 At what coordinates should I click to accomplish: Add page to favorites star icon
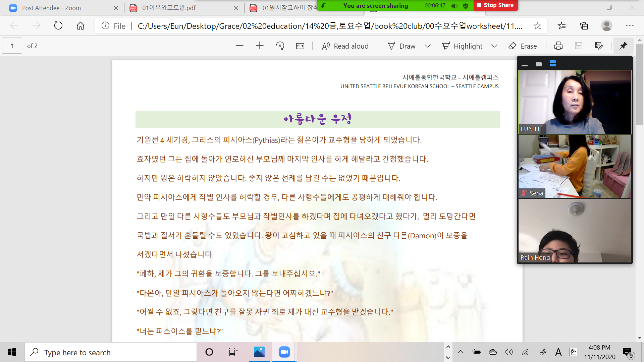(537, 26)
